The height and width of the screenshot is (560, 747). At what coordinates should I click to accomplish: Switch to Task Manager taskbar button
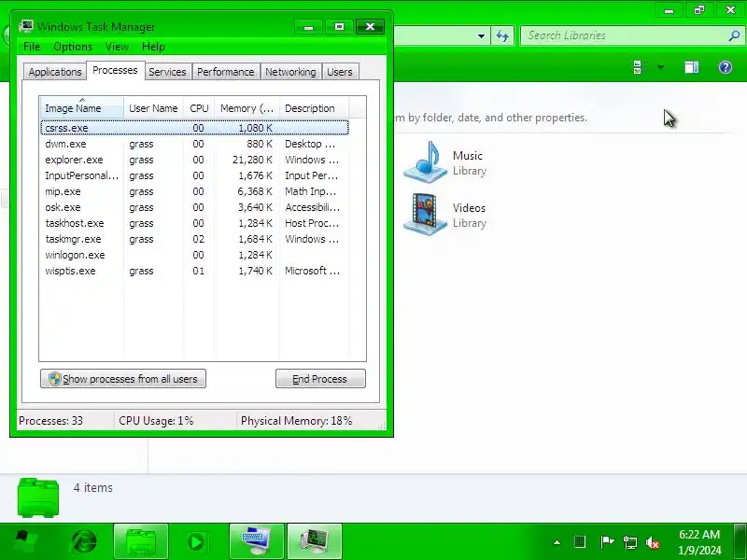coord(315,541)
